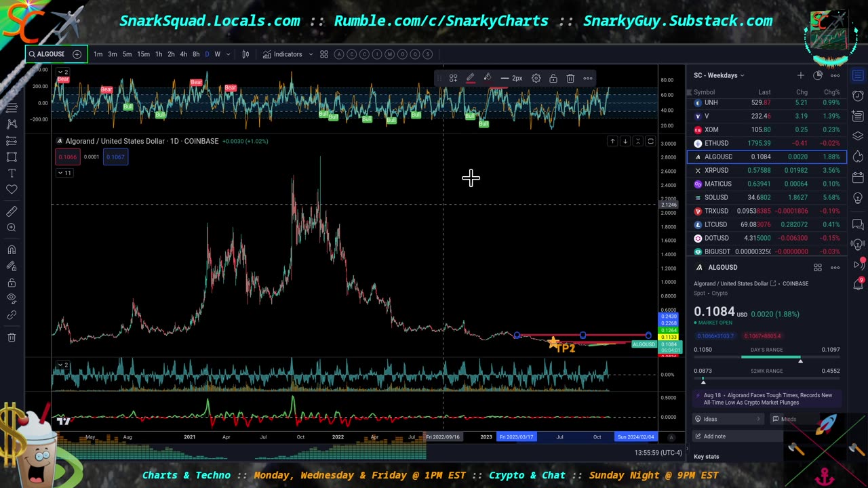The height and width of the screenshot is (488, 868).
Task: Toggle lock all drawing tools
Action: [x=12, y=283]
